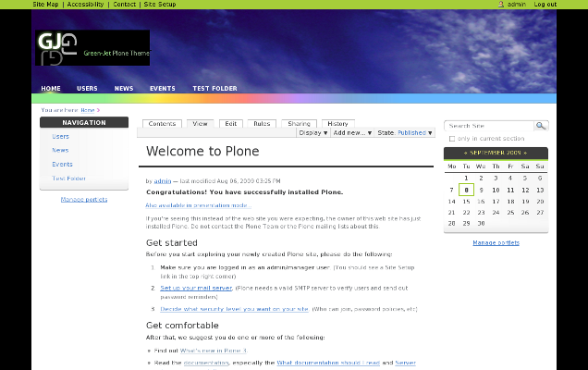Click the Welcome to Plone heading
This screenshot has width=588, height=370.
coord(202,151)
